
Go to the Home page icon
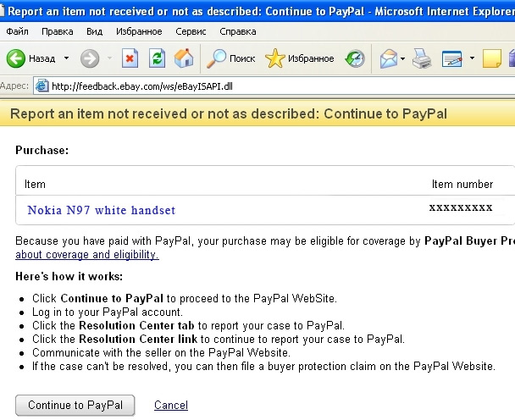183,58
